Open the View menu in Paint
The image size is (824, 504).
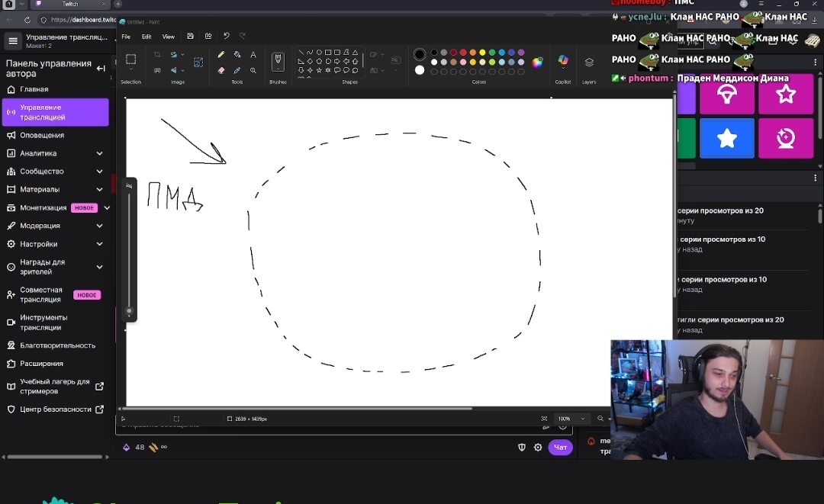[168, 37]
